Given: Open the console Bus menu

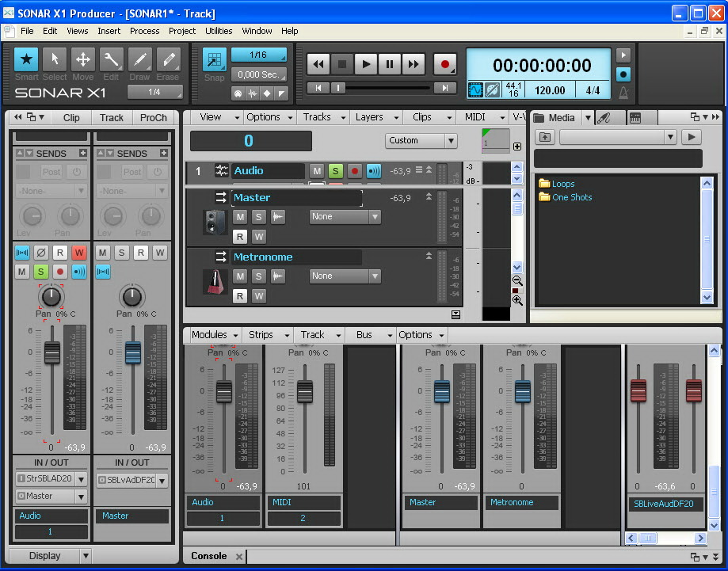Looking at the screenshot, I should [372, 335].
